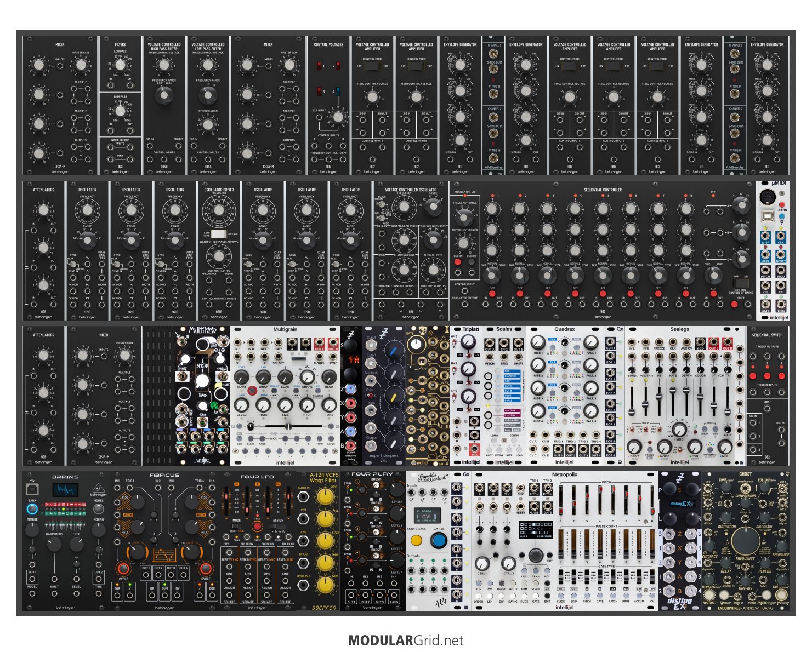Click the FREQUENCY VERNIER knob on Sequential Controller
This screenshot has width=812, height=652.
(x=464, y=244)
